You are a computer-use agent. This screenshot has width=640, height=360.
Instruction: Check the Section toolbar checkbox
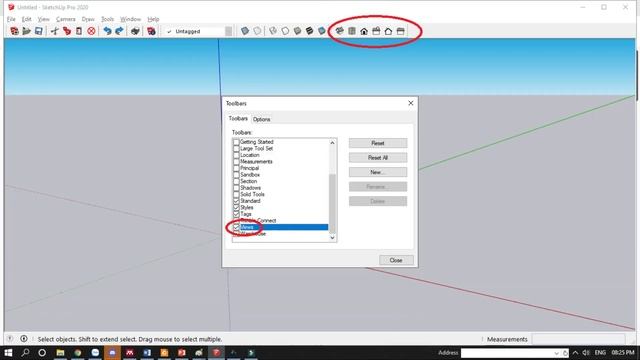click(x=236, y=181)
